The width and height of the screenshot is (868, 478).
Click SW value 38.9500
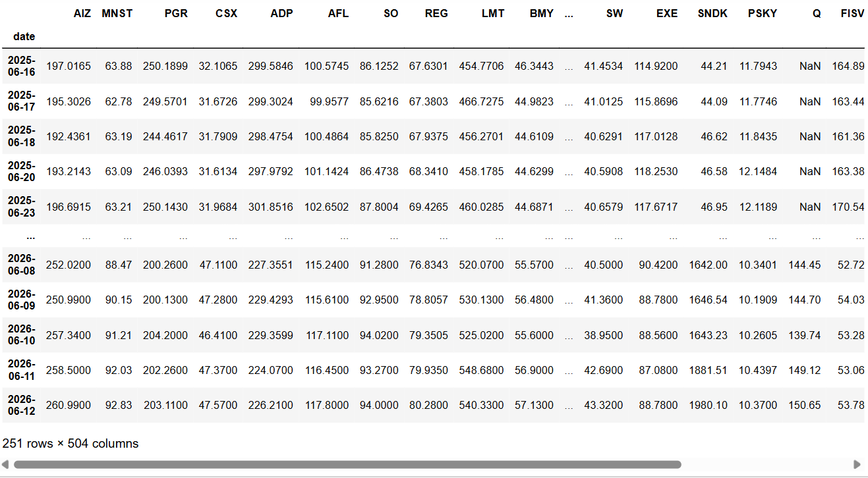604,335
